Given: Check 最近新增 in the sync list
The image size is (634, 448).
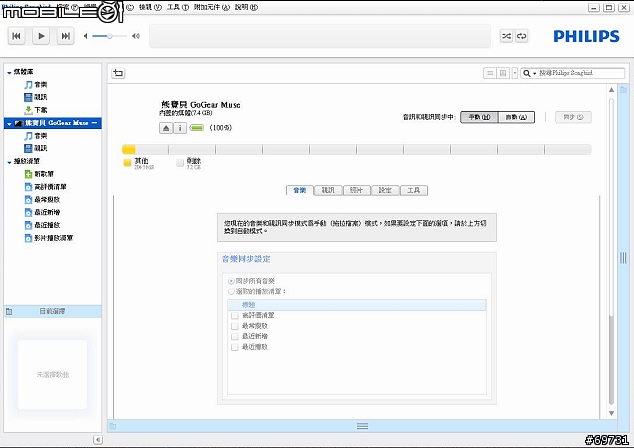Looking at the screenshot, I should click(235, 336).
